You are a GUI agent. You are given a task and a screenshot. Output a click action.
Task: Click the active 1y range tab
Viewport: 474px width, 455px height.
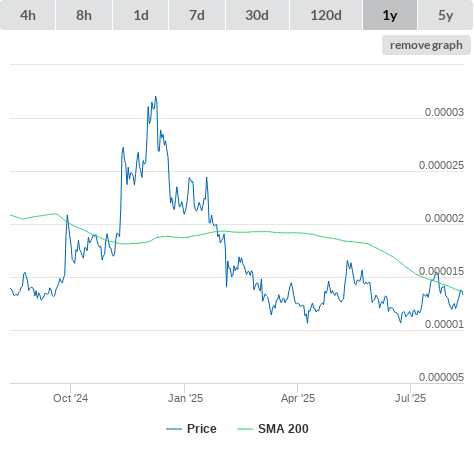tap(390, 15)
